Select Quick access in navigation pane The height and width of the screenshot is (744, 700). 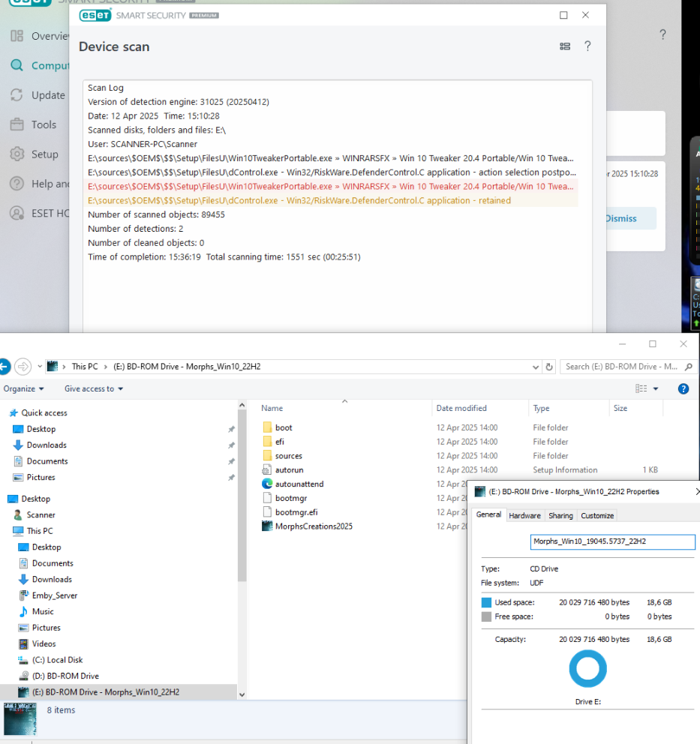[44, 412]
